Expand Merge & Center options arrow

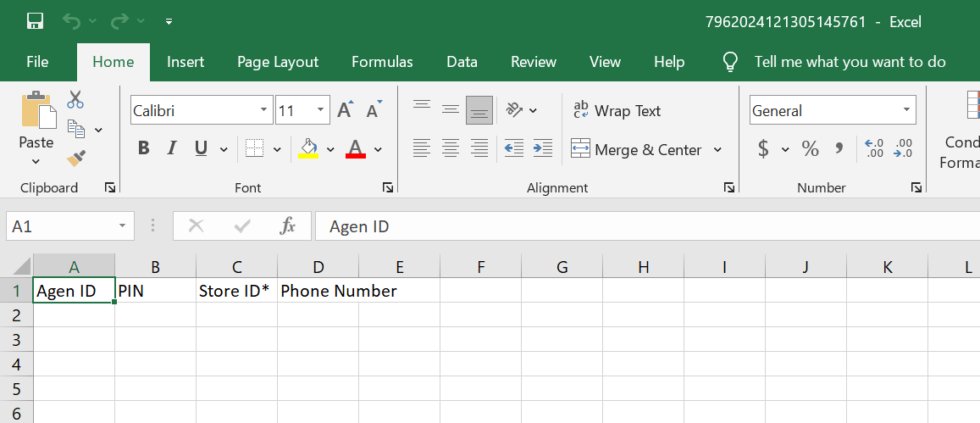pos(717,149)
